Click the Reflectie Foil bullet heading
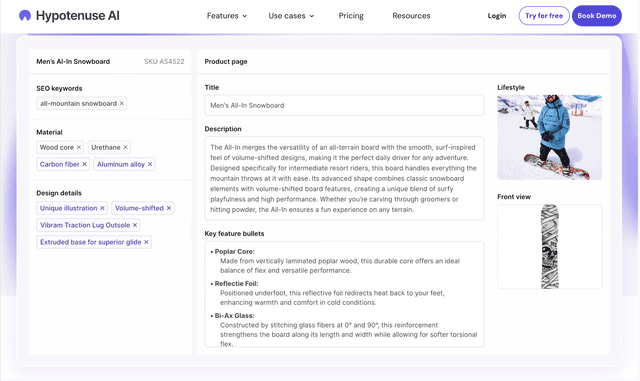 236,283
